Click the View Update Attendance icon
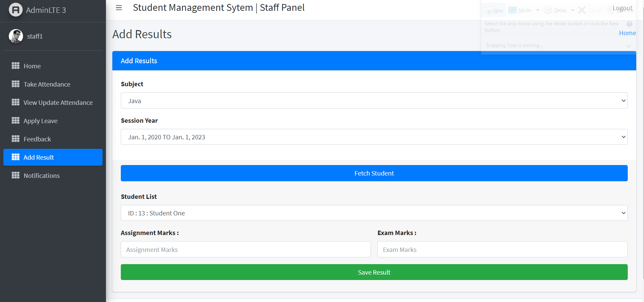The height and width of the screenshot is (302, 644). pyautogui.click(x=16, y=102)
